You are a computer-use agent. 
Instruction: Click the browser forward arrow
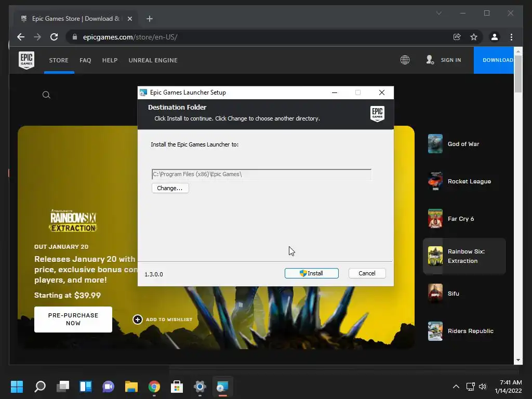tap(37, 37)
